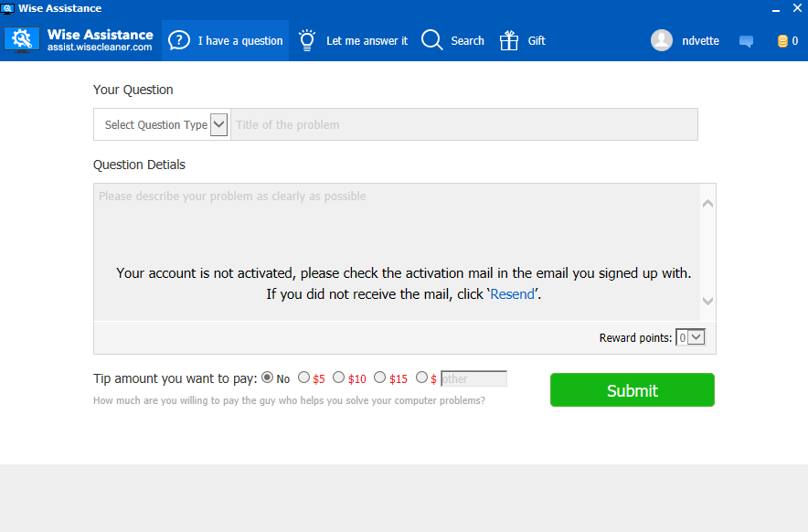Click the user avatar icon

click(x=662, y=40)
